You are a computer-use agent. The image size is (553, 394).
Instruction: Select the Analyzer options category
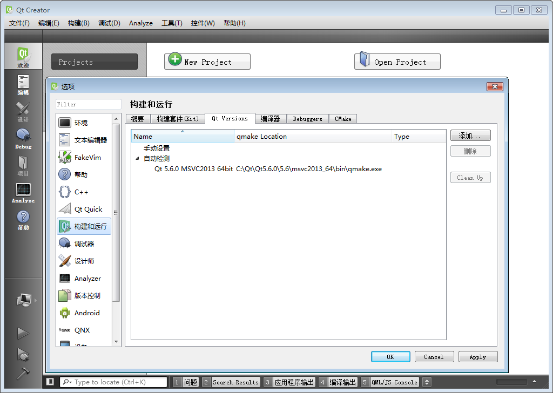click(x=84, y=278)
